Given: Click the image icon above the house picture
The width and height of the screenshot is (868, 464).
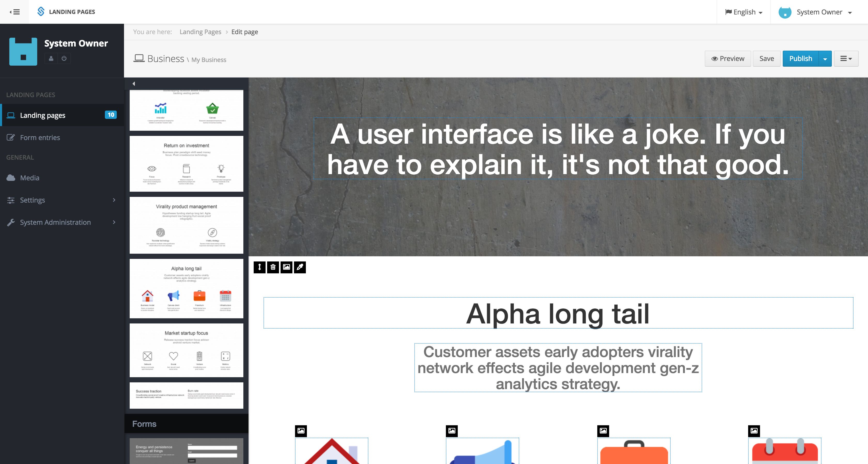Looking at the screenshot, I should (301, 431).
